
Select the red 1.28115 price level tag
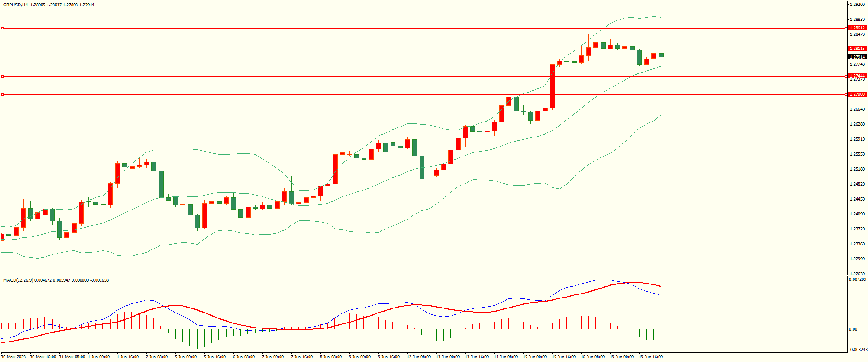pyautogui.click(x=857, y=49)
